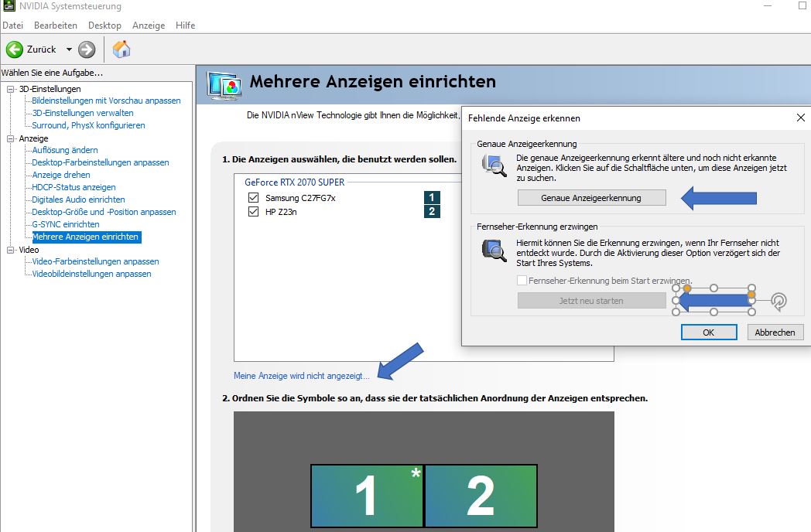Select the HP Z23n display name
This screenshot has width=811, height=532.
281,212
